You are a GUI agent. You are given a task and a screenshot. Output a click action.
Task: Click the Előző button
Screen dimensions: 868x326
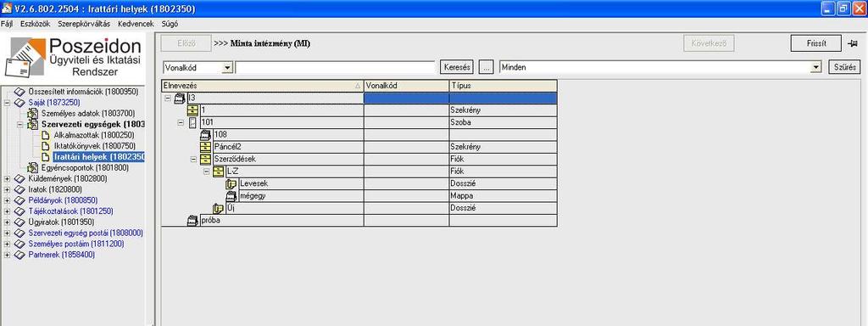point(186,44)
